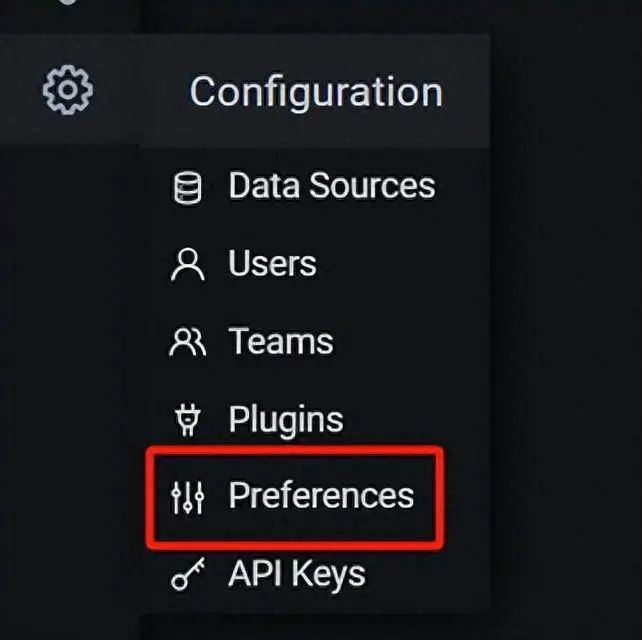Open the page listing organization user accounts
Screen dimensions: 642x640
click(272, 264)
